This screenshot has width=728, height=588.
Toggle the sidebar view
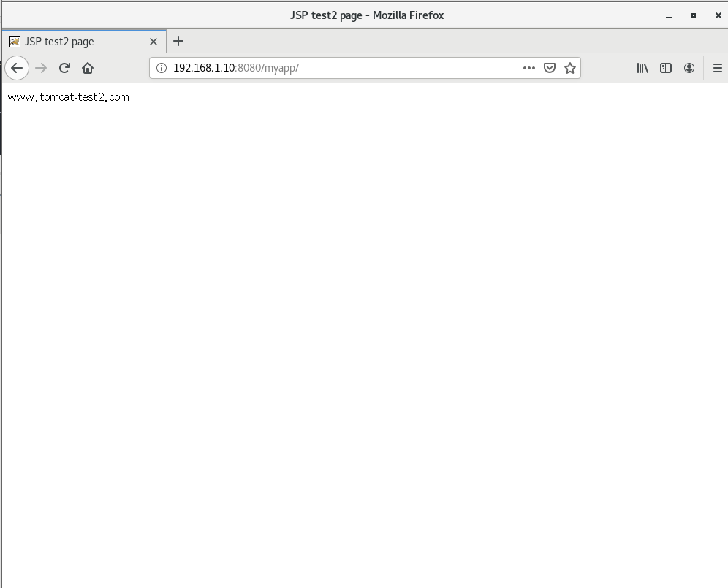click(666, 68)
